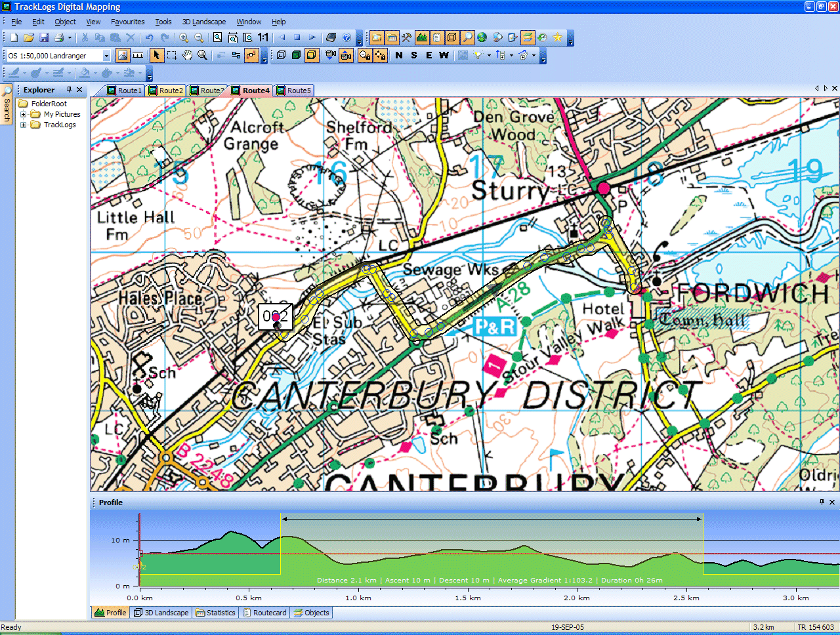Image resolution: width=840 pixels, height=635 pixels.
Task: Click the wireframe 3D cube icon
Action: [x=281, y=55]
